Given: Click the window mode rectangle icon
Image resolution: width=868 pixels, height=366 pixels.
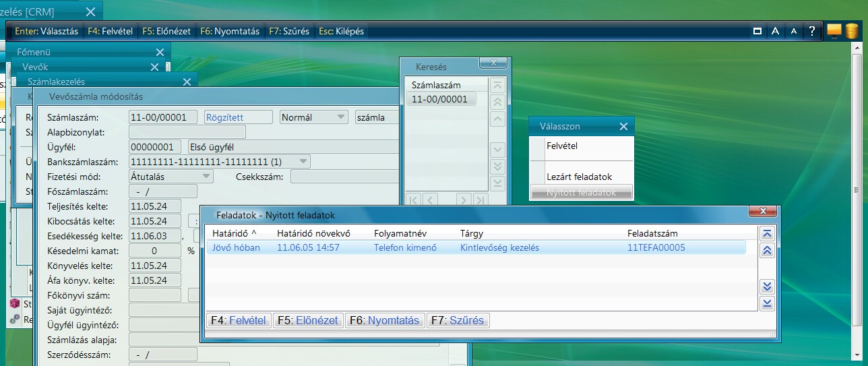Looking at the screenshot, I should coord(757,31).
